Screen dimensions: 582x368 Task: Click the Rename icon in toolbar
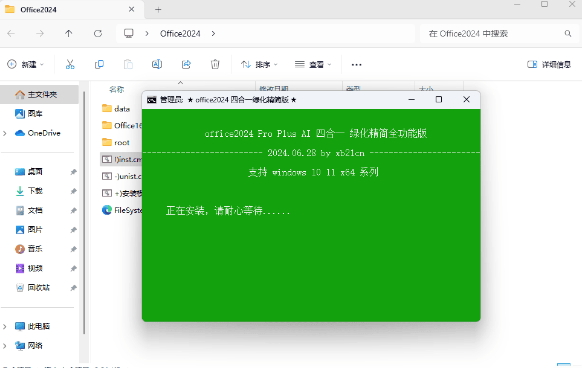tap(157, 64)
